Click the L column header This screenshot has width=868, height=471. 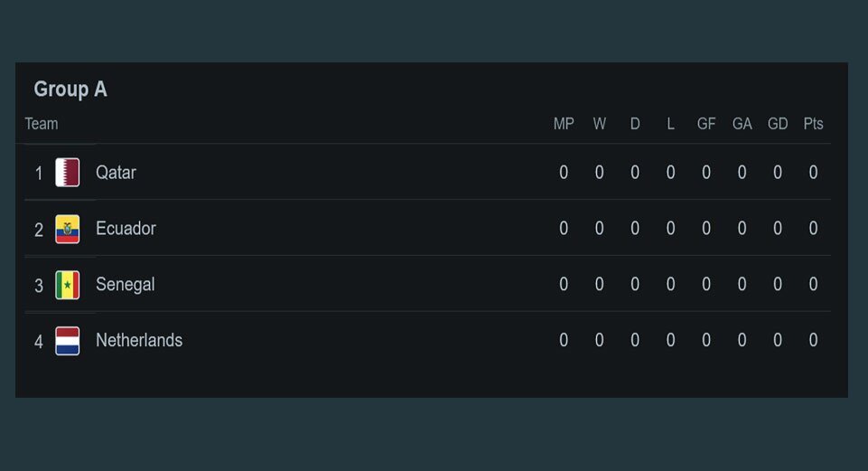point(670,124)
